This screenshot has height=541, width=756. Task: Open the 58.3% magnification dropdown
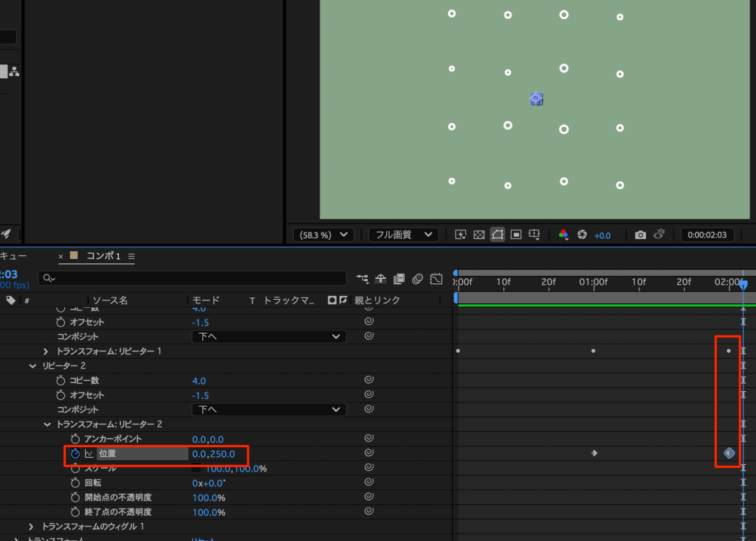pyautogui.click(x=323, y=235)
